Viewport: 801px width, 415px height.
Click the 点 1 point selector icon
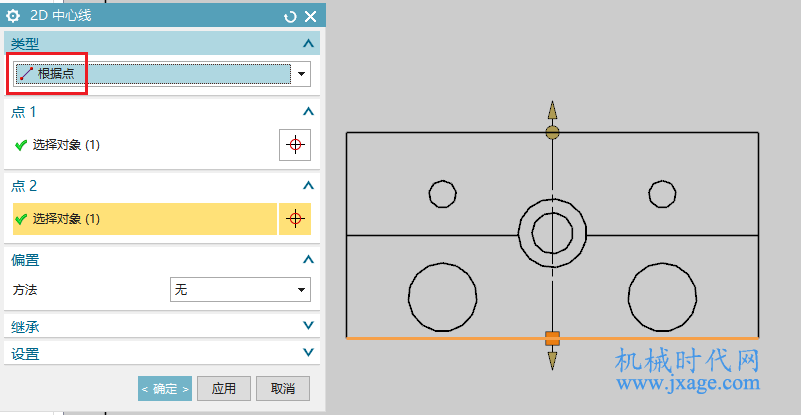coord(295,145)
